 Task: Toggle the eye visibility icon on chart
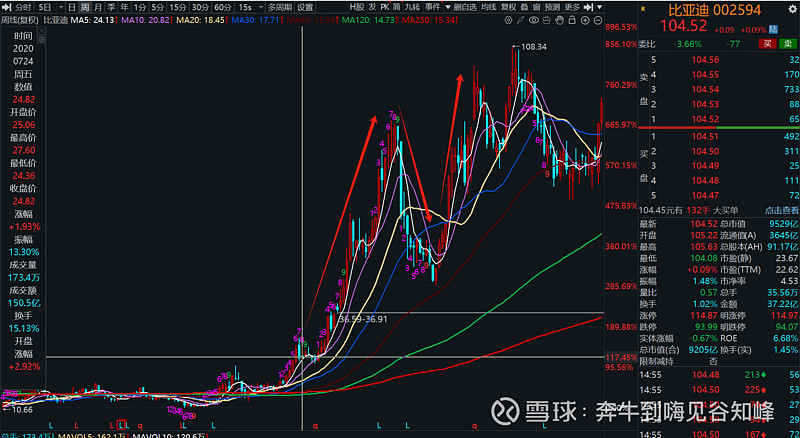(x=534, y=20)
